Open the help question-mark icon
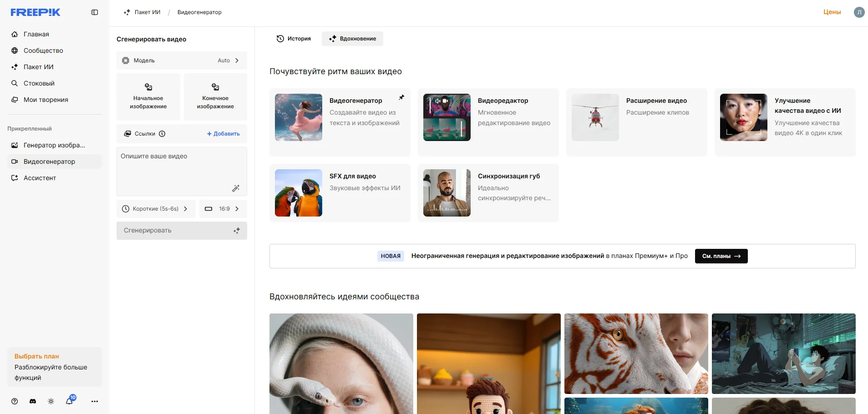 [x=15, y=401]
